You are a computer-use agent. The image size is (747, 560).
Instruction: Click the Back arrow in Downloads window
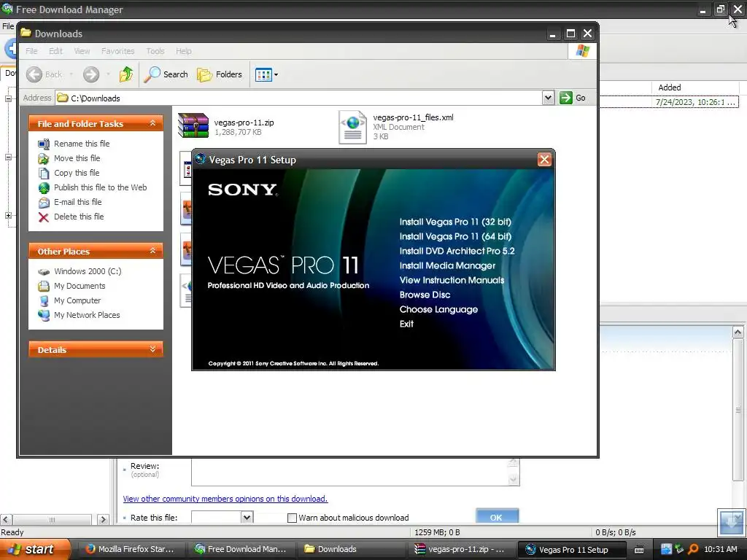(x=34, y=74)
